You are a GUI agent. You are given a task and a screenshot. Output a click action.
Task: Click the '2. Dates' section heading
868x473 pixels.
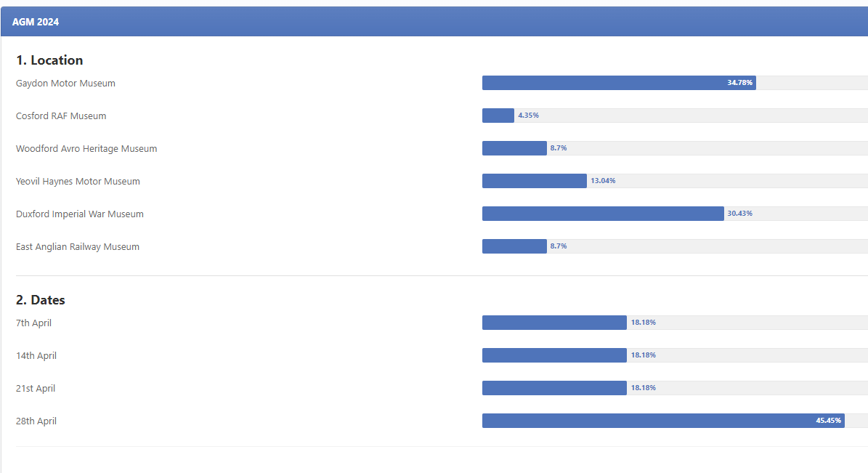[x=41, y=300]
